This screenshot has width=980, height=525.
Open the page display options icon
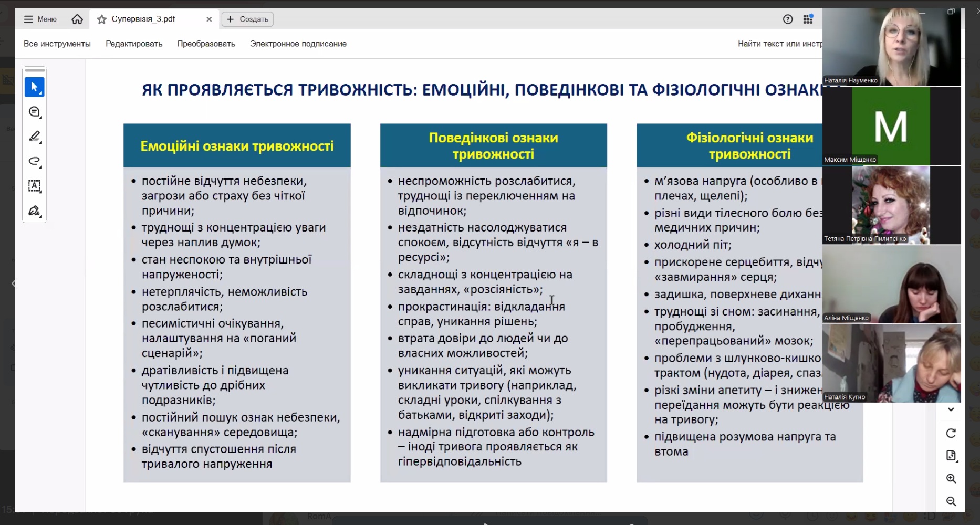click(x=951, y=456)
